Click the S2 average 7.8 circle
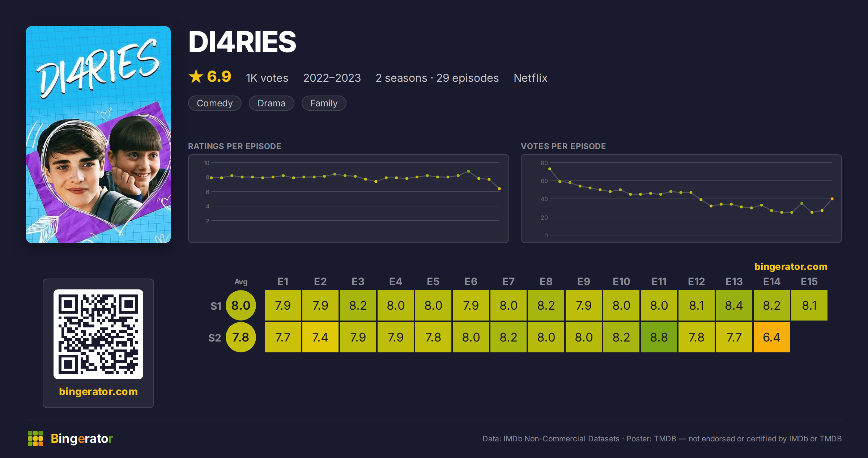868x458 pixels. click(241, 337)
